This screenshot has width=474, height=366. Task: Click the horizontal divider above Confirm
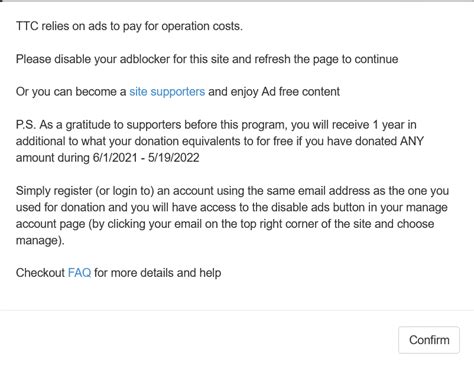coord(237,310)
